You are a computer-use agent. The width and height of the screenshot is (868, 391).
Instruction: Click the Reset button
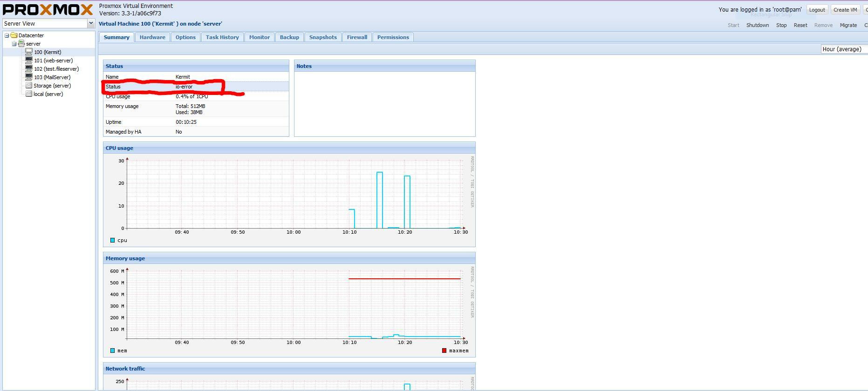coord(800,25)
